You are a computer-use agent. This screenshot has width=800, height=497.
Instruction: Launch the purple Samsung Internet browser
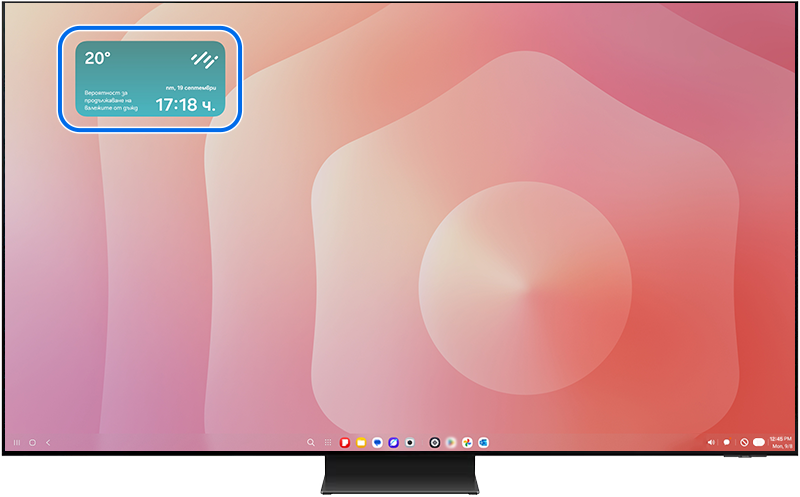(393, 442)
